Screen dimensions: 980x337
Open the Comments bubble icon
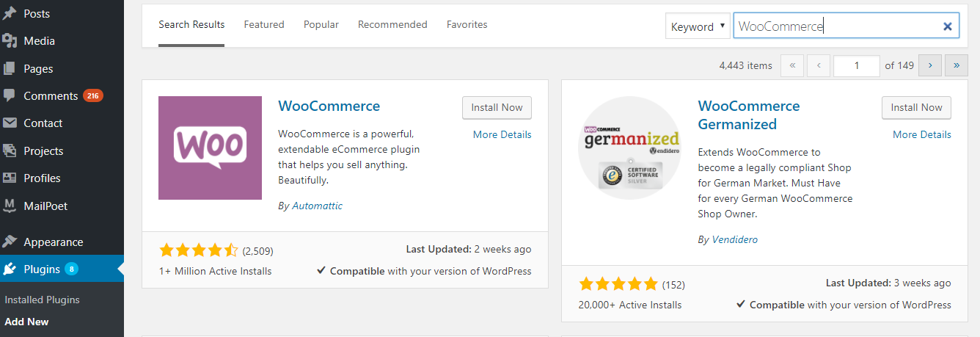click(x=10, y=95)
